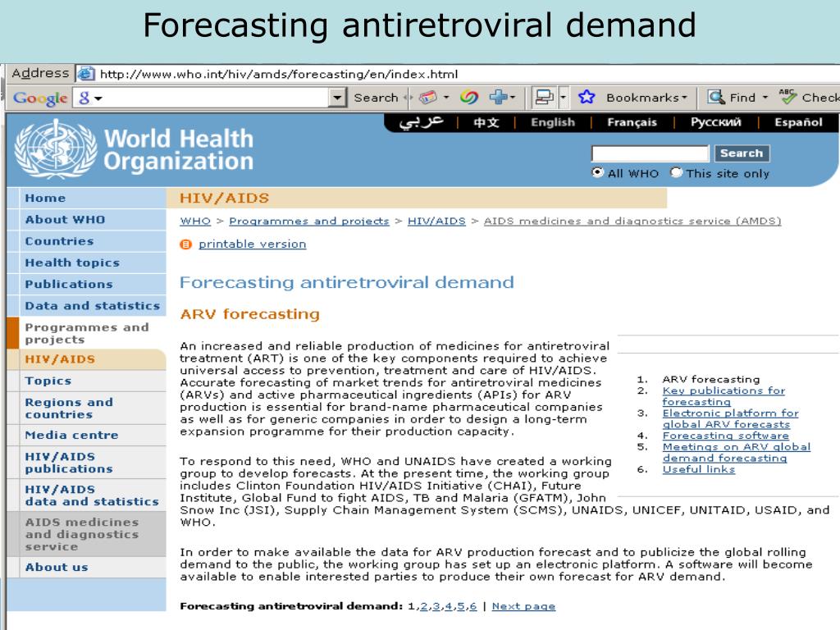Expand the blue plus icon dropdown arrow

pos(513,98)
